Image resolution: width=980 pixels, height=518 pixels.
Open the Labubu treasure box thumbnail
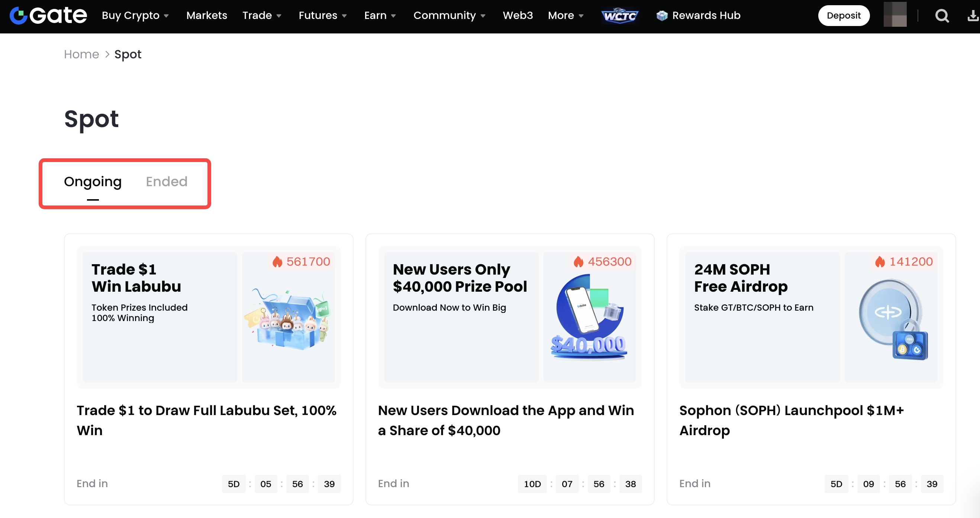coord(288,319)
